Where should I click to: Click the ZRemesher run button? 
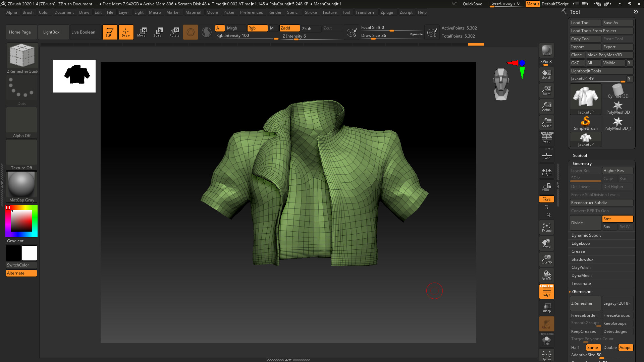point(585,303)
